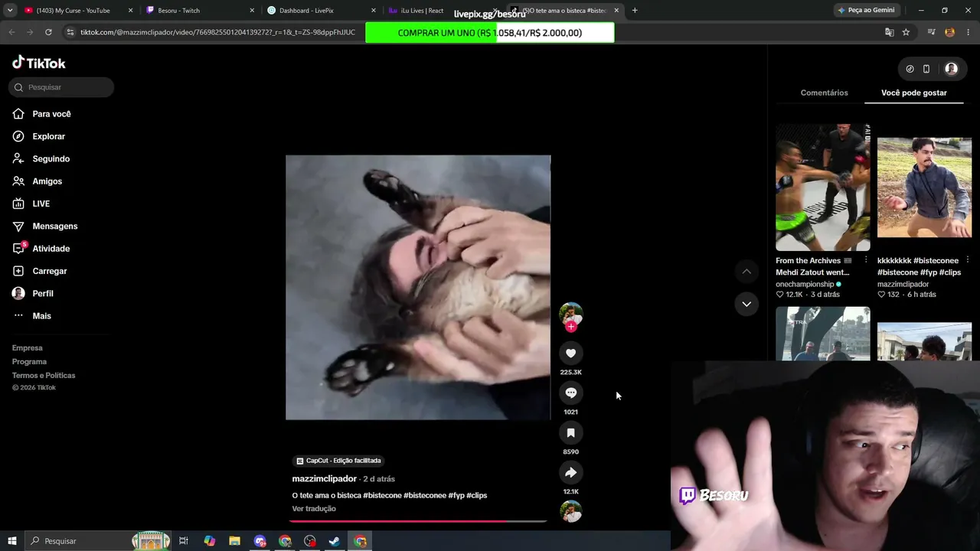
Task: Switch to the Dashboard - LivePix tab
Action: click(x=322, y=11)
